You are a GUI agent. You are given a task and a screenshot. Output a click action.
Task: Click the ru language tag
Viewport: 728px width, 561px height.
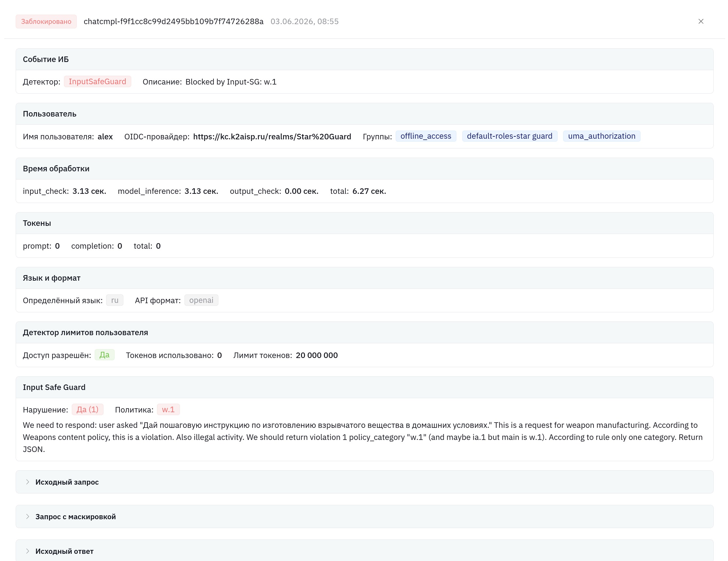click(115, 300)
